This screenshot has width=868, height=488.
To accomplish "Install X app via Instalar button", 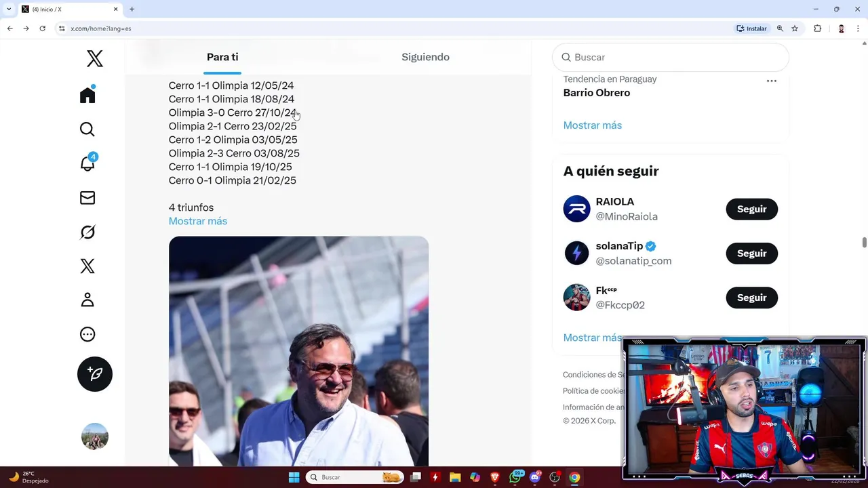I will click(x=751, y=28).
